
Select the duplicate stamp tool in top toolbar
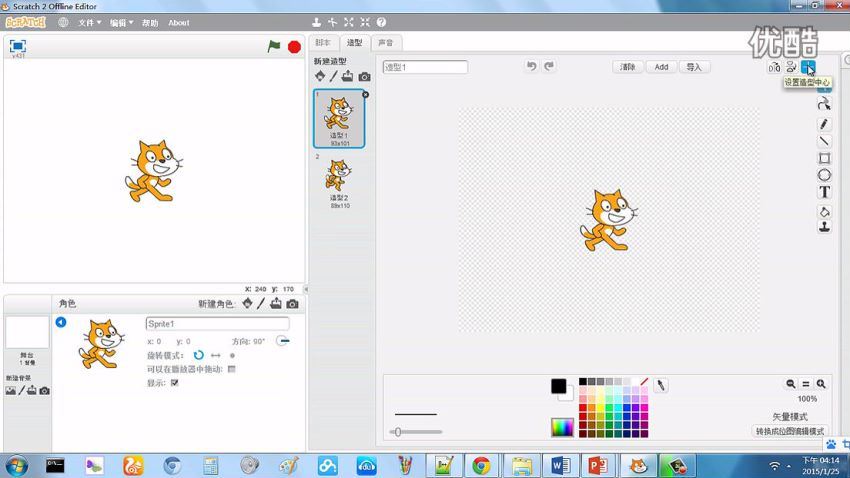(317, 22)
